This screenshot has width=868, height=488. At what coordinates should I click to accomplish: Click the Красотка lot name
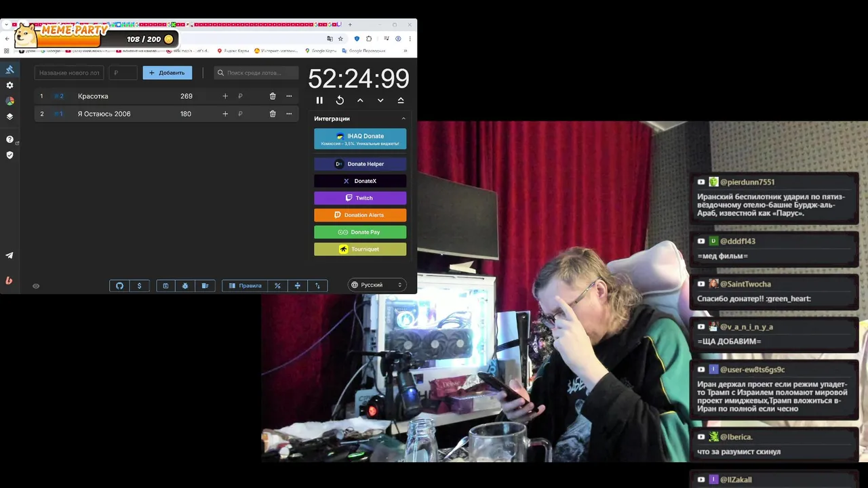(93, 96)
